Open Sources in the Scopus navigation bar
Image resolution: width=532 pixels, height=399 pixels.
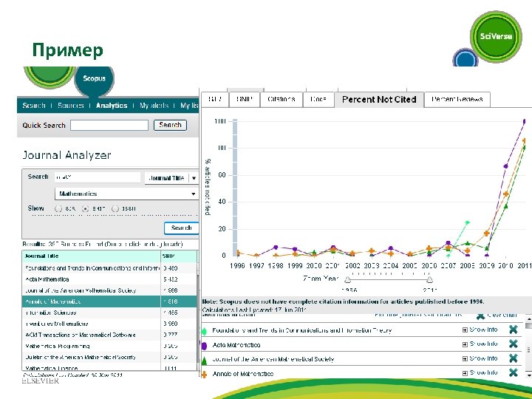[71, 106]
